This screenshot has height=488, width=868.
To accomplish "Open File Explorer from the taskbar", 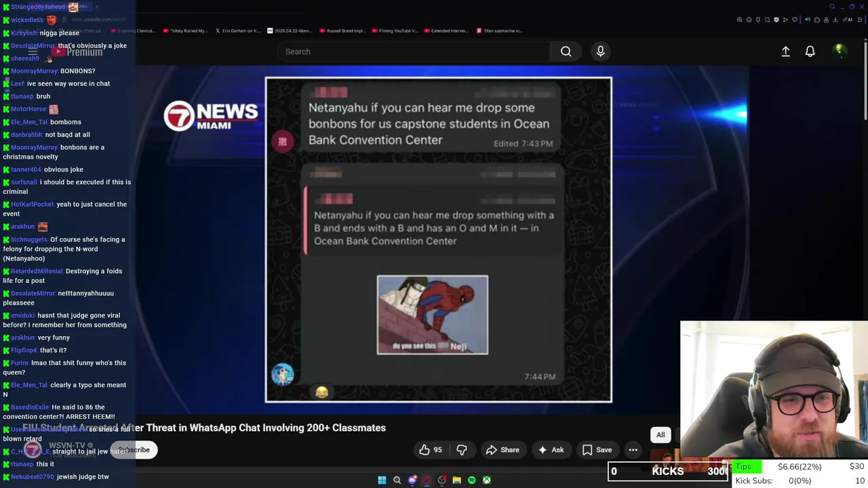I will click(x=456, y=480).
